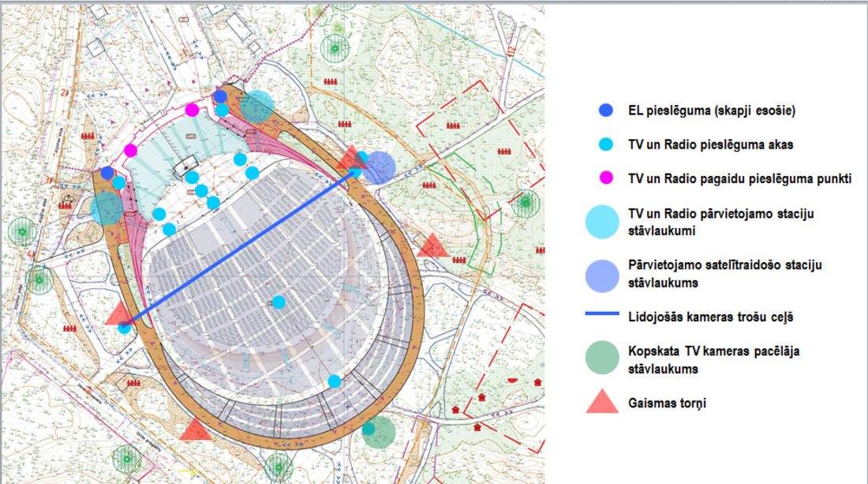Click the southernmost cyan connection dot on map
The image size is (868, 484).
point(334,381)
